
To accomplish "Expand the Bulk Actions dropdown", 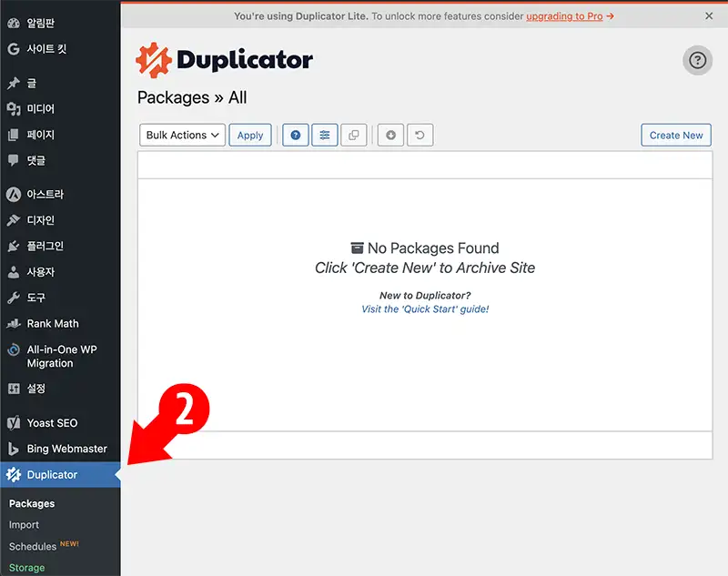I will pos(183,135).
